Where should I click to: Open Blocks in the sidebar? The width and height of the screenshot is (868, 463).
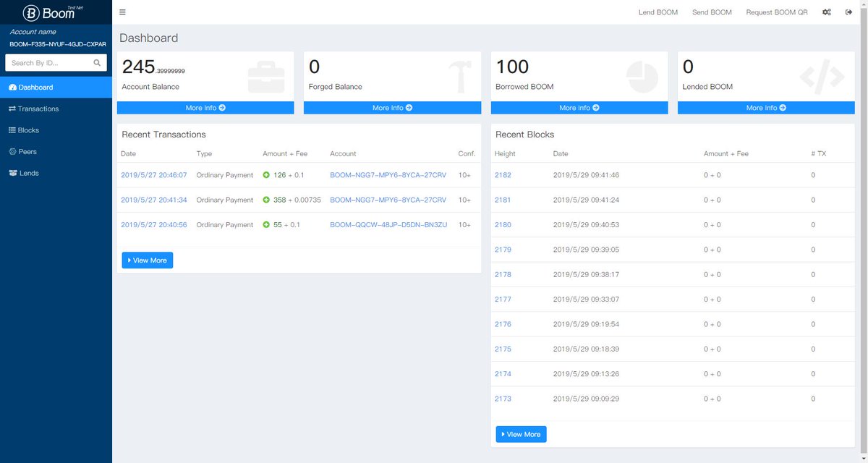(56, 130)
